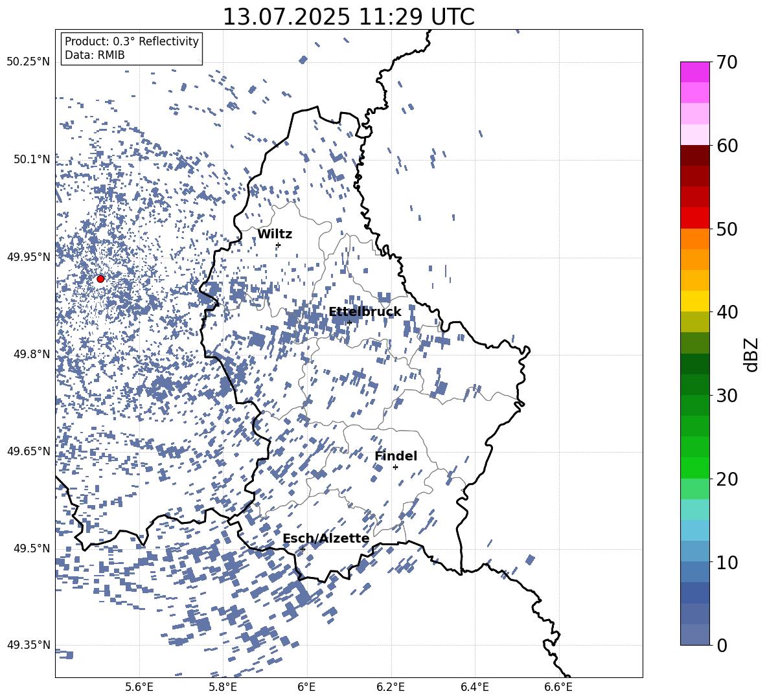
Task: Click the bright red 50 dBZ colorbar segment
Action: [694, 218]
